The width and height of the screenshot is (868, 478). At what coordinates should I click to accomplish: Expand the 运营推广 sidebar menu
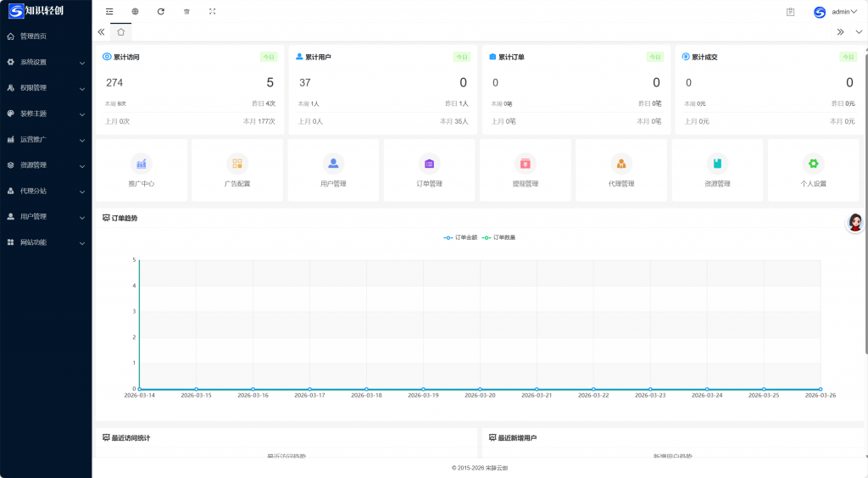coord(46,139)
